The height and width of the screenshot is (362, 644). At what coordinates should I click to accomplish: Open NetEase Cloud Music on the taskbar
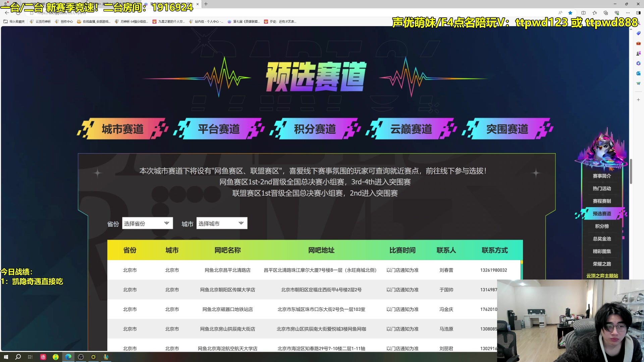coord(43,357)
